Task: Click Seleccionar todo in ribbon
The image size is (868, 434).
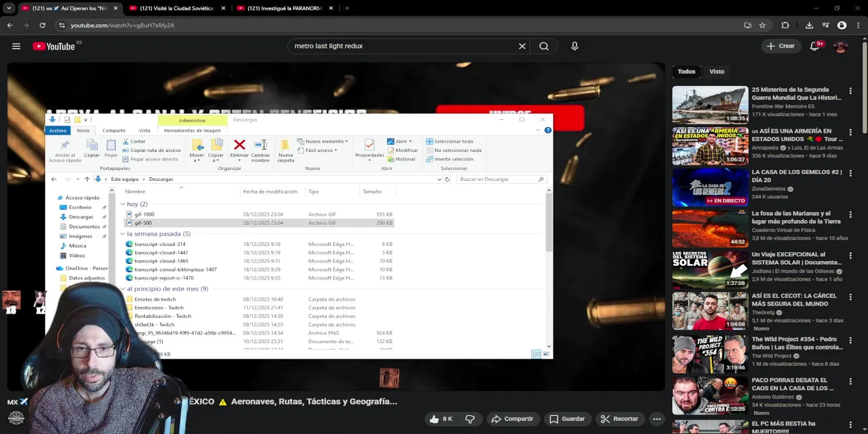Action: click(x=450, y=142)
